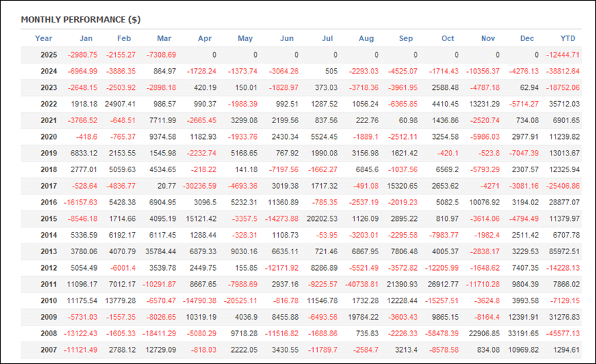Click the 2007 year row label

point(48,348)
